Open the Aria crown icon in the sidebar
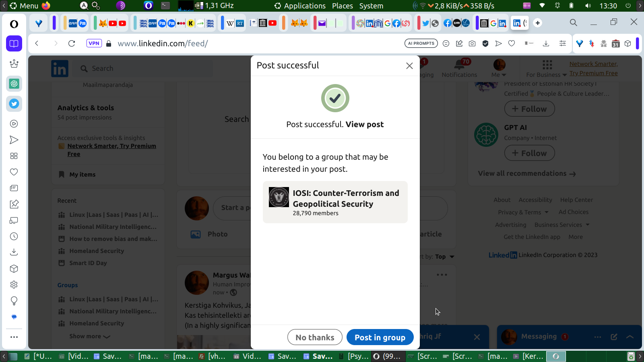The height and width of the screenshot is (362, 644). (14, 64)
